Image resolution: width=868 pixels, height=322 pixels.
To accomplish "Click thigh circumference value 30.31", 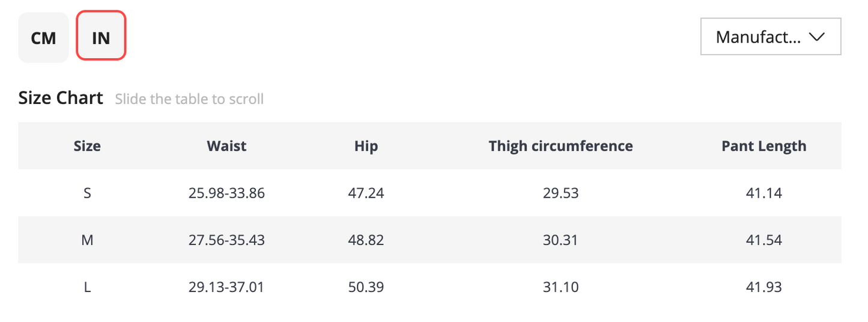I will tap(560, 240).
